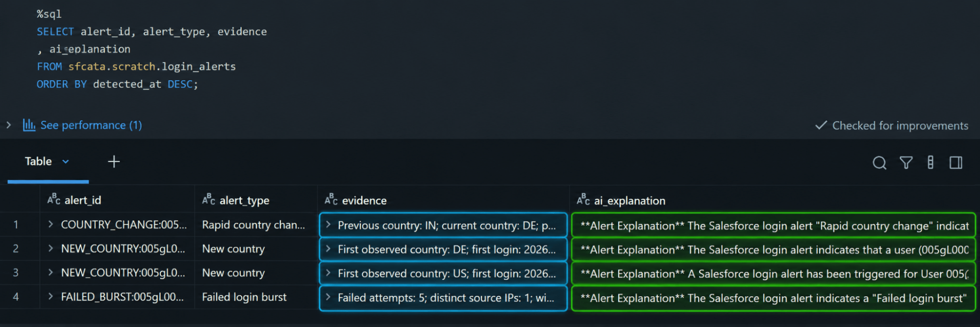Viewport: 980px width, 327px height.
Task: Expand evidence cell 'First observed country: DE'
Action: [x=328, y=249]
